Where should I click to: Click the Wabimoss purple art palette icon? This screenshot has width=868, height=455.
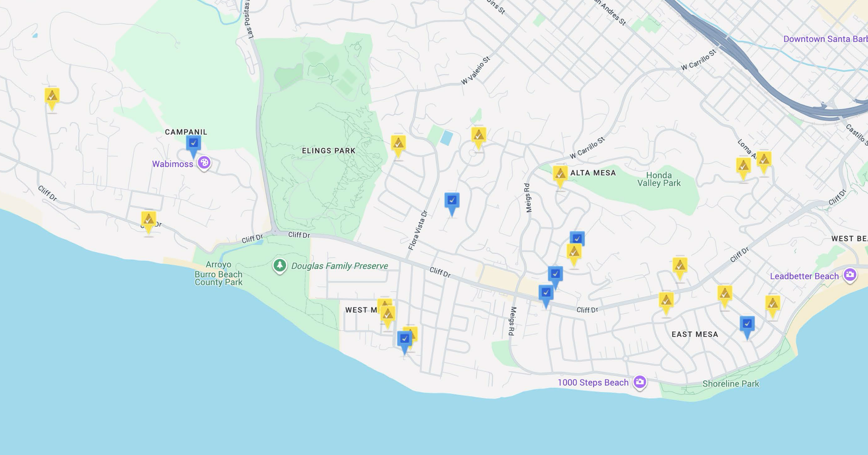coord(204,162)
